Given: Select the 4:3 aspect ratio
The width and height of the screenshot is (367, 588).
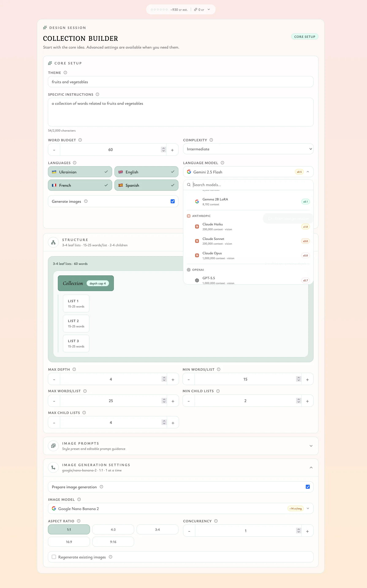Looking at the screenshot, I should coord(113,529).
